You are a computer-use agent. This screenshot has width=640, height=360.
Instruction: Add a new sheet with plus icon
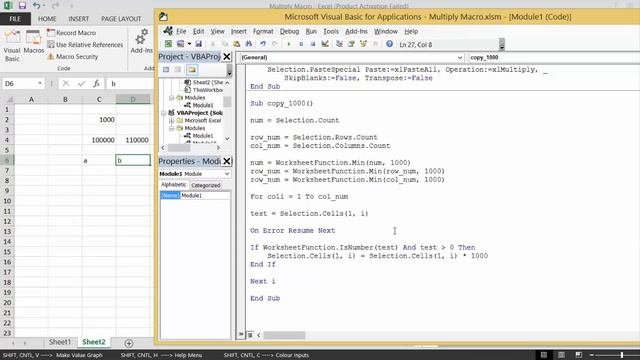(129, 343)
